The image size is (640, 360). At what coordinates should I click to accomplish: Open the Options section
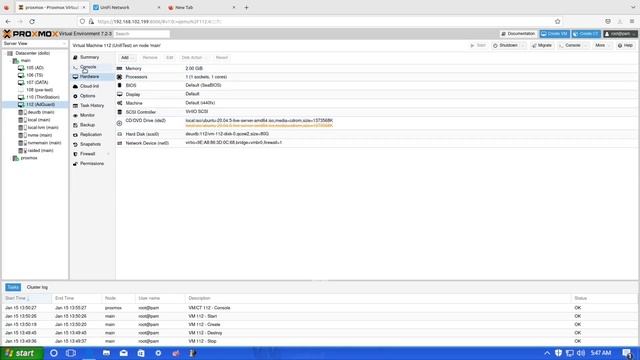pyautogui.click(x=87, y=96)
